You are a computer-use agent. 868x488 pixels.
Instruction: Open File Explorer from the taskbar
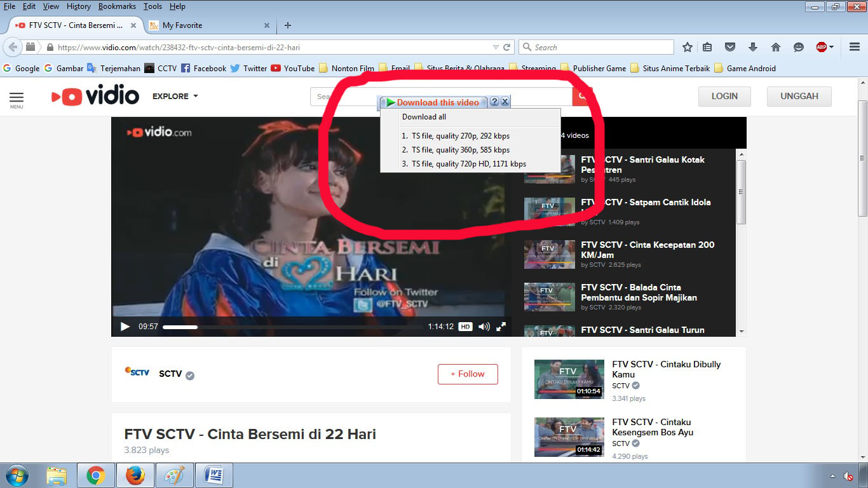pos(57,475)
